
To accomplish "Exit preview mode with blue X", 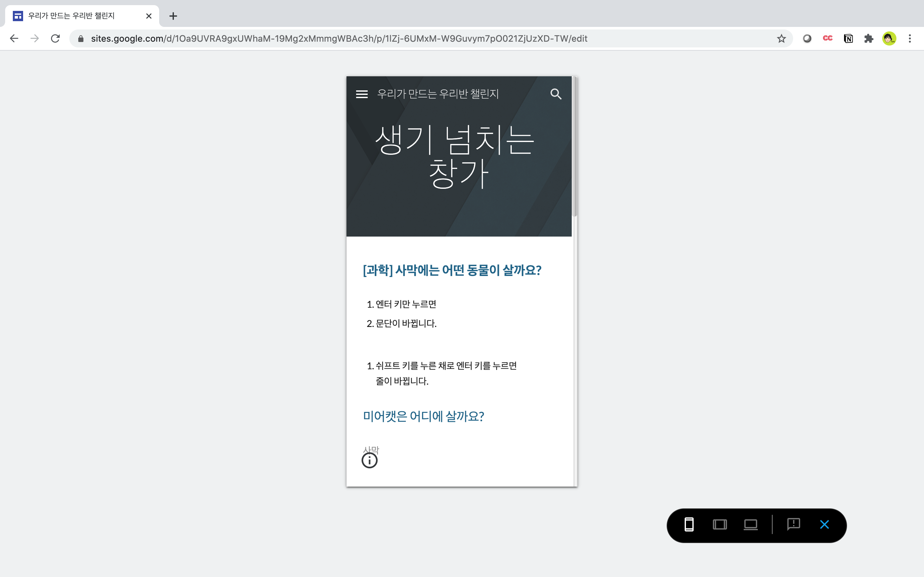I will click(x=824, y=525).
